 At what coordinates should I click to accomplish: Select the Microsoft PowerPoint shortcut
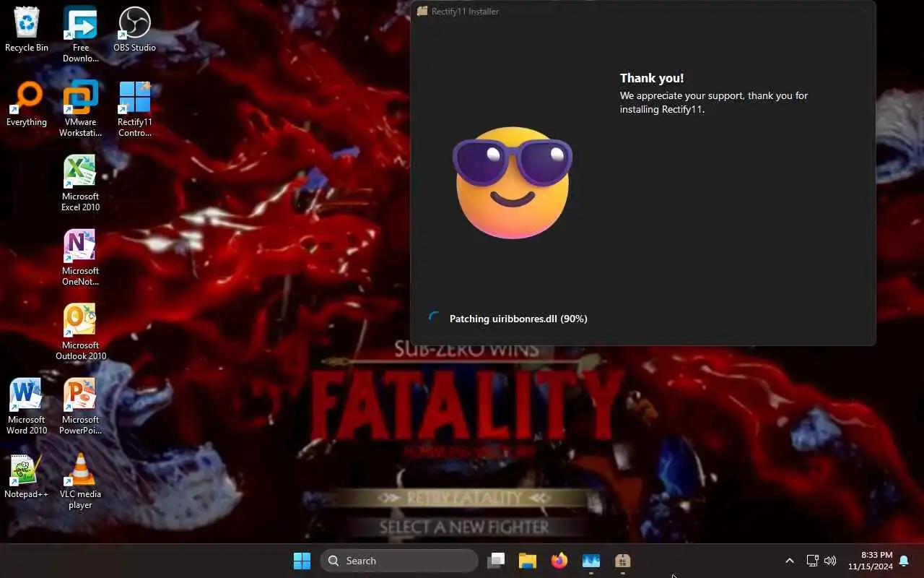[x=80, y=407]
